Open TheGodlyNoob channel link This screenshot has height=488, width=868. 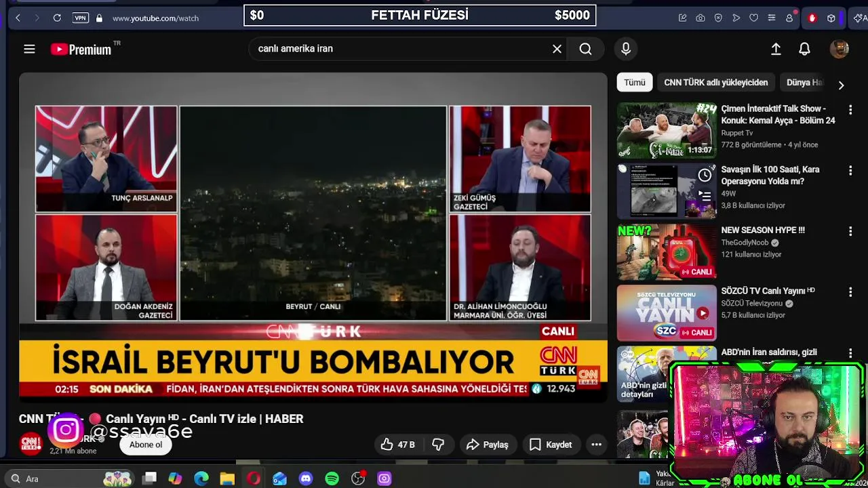(x=745, y=243)
